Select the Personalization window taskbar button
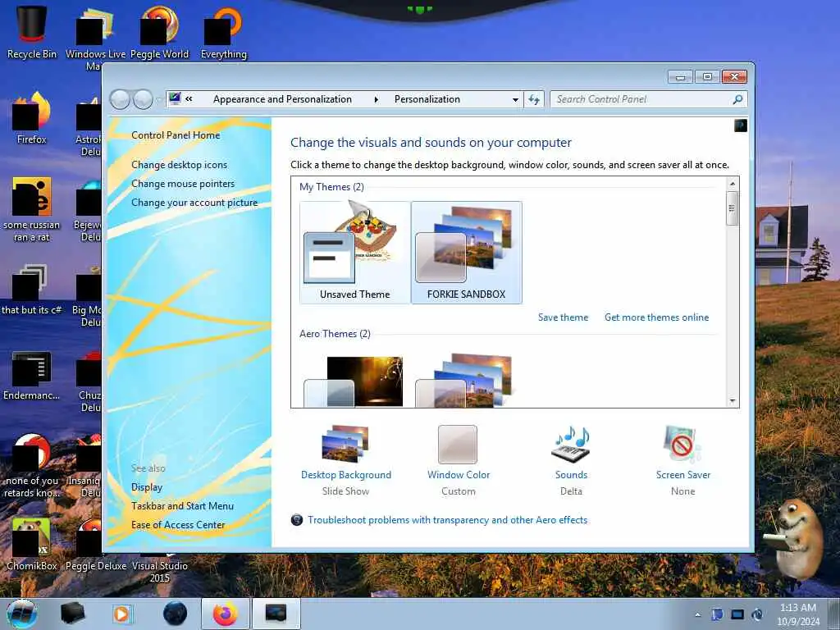Screen dimensions: 840x630 click(x=276, y=614)
